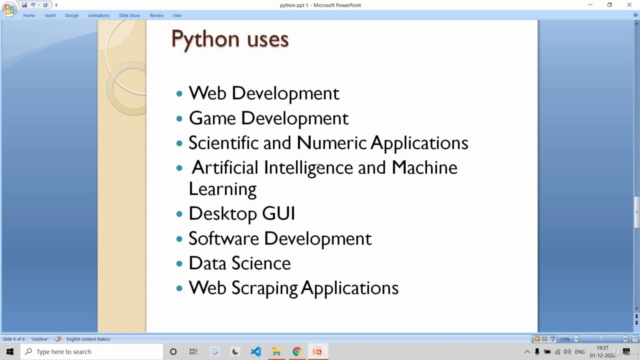640x360 pixels.
Task: Open the Windows Start menu
Action: click(10, 351)
